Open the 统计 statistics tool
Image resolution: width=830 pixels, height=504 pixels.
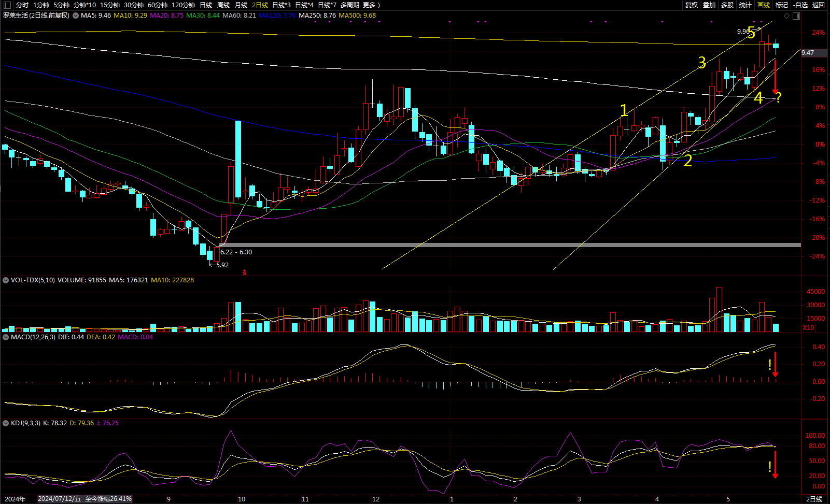tap(745, 5)
